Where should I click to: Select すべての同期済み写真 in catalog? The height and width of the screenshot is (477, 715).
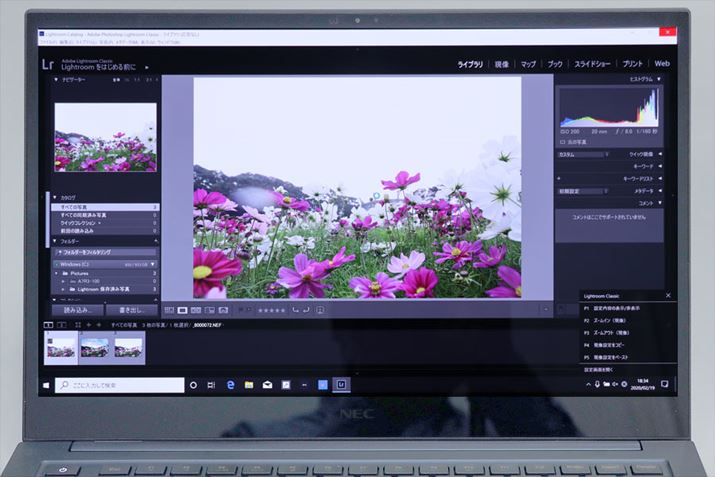105,215
